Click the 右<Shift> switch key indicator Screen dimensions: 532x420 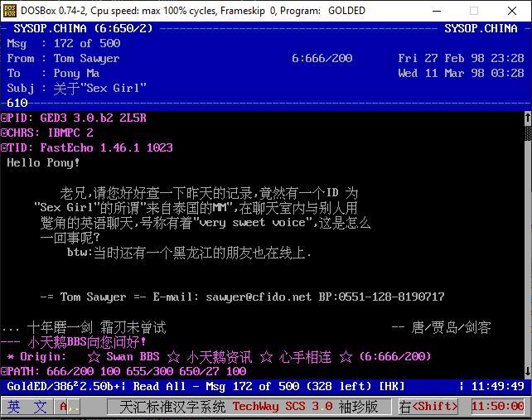pos(428,407)
